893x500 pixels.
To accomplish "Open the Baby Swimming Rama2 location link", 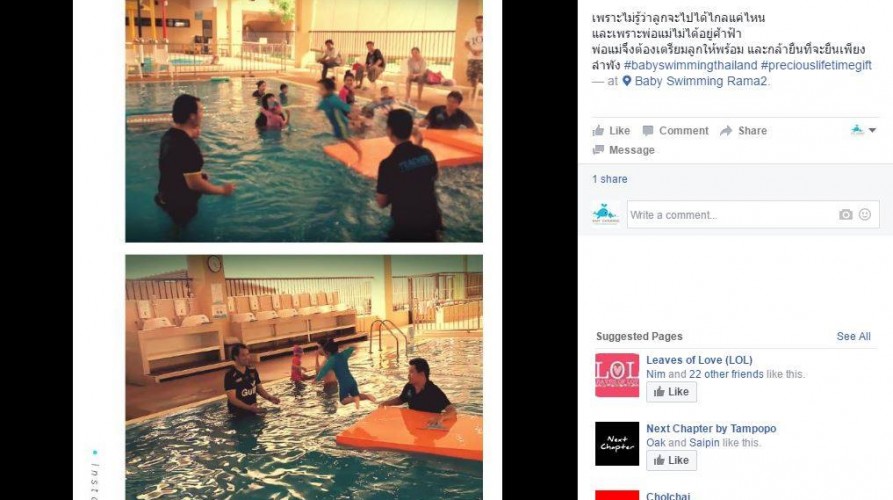I will point(701,81).
